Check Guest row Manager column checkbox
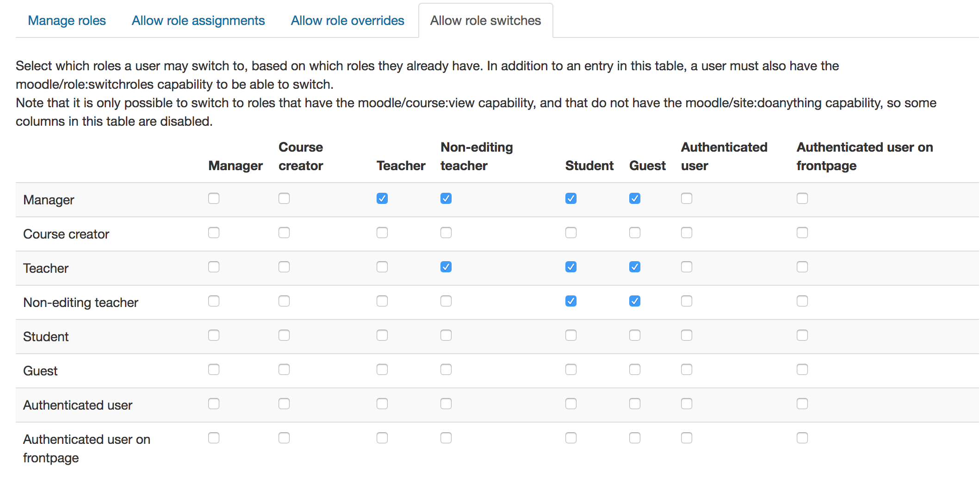 pyautogui.click(x=214, y=370)
